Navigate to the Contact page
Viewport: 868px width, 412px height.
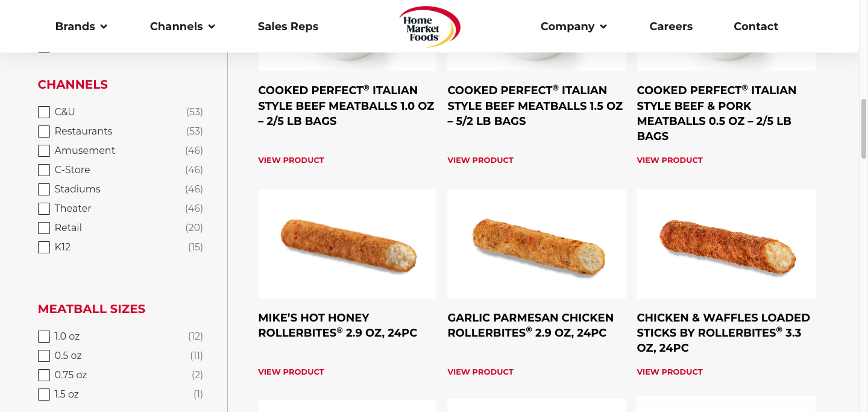coord(756,27)
